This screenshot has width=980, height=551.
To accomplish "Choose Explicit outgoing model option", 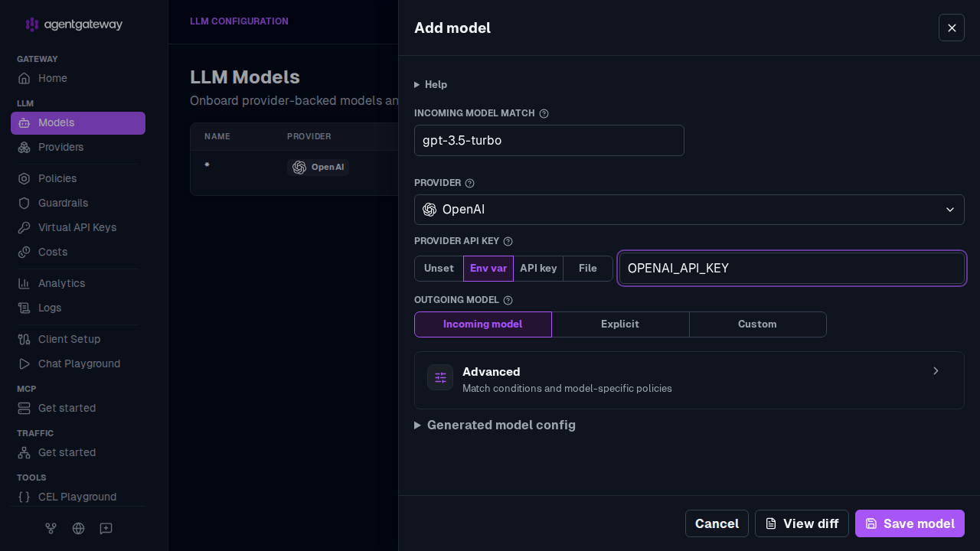I will (620, 324).
